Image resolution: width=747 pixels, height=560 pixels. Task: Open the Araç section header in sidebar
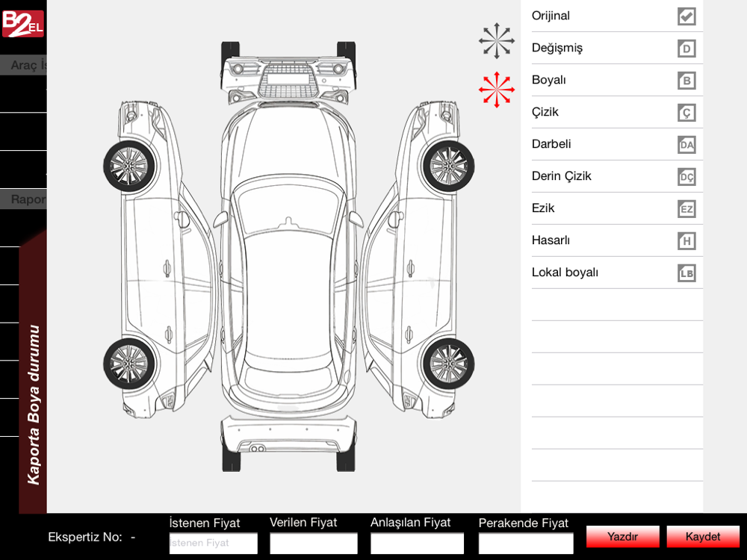pyautogui.click(x=23, y=65)
